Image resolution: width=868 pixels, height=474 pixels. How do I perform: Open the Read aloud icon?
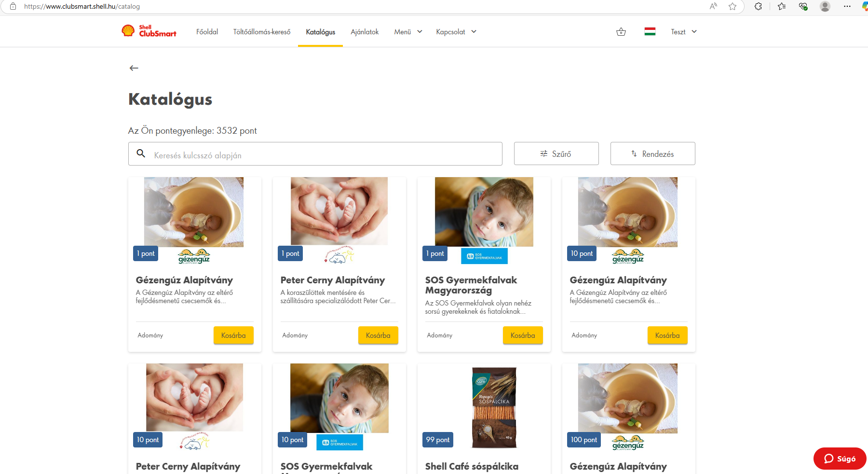pos(713,6)
